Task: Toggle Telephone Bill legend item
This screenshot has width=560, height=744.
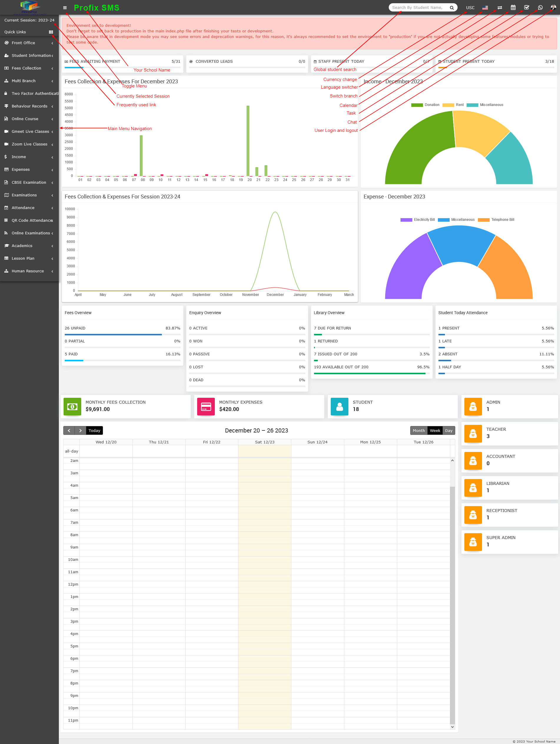Action: [x=496, y=220]
